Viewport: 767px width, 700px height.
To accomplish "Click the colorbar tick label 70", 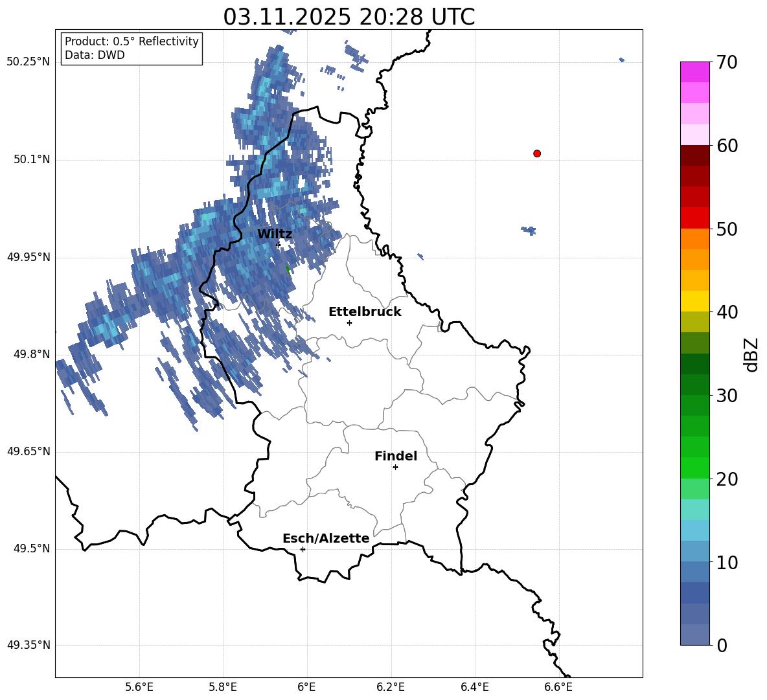I will coord(727,62).
